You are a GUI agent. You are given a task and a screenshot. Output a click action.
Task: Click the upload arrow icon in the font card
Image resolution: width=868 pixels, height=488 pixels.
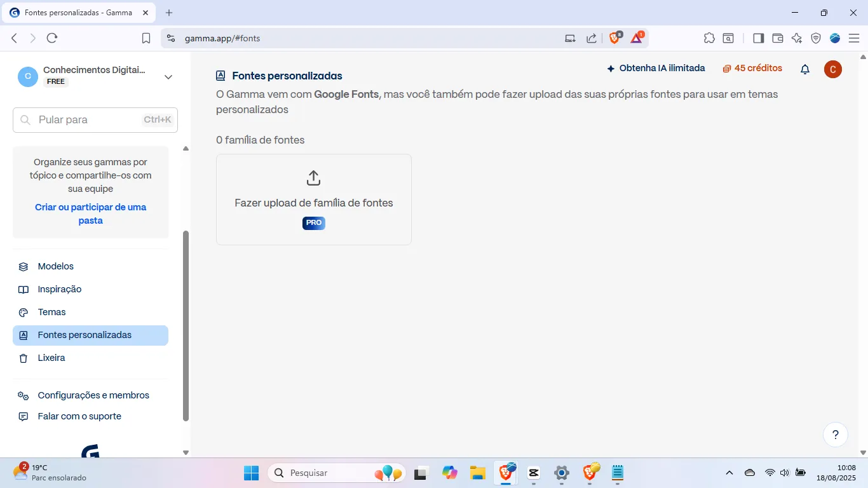pyautogui.click(x=313, y=178)
